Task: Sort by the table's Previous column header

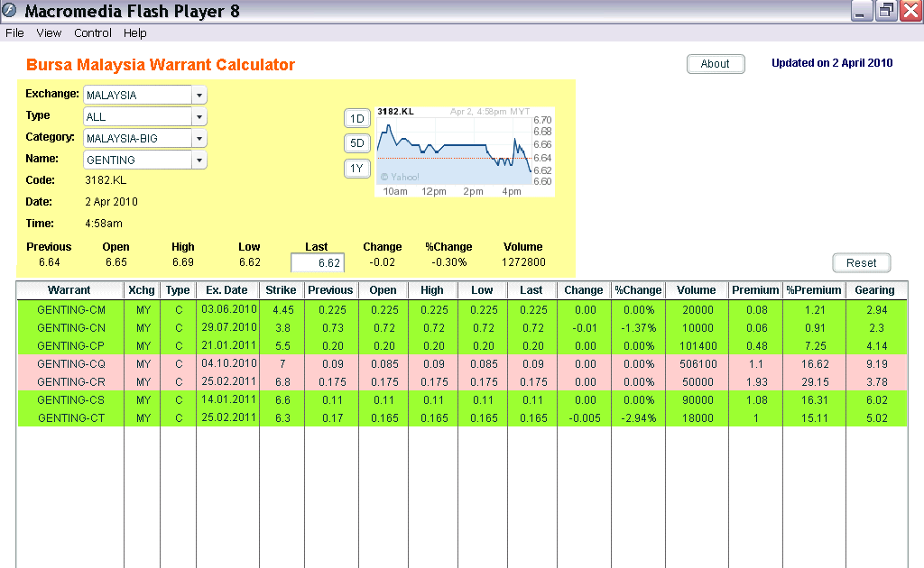Action: [330, 290]
